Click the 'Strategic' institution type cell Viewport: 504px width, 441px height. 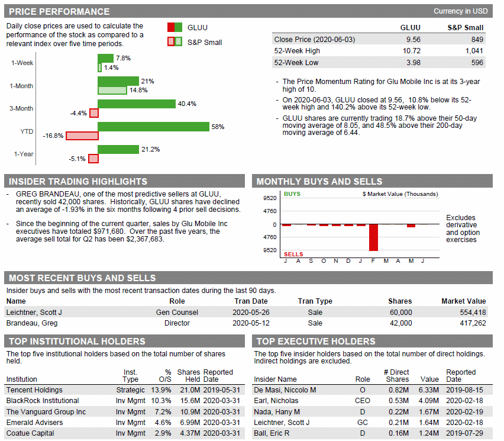[x=131, y=390]
